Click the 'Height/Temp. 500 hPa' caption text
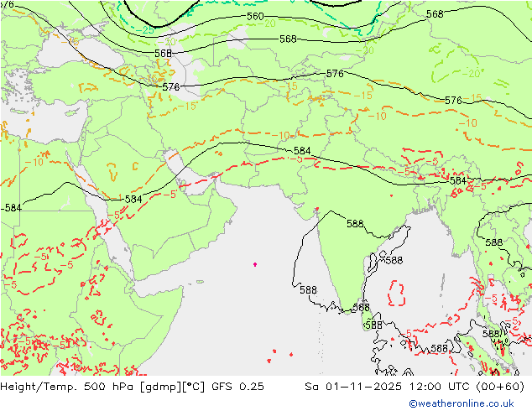This screenshot has width=532, height=411. point(68,387)
